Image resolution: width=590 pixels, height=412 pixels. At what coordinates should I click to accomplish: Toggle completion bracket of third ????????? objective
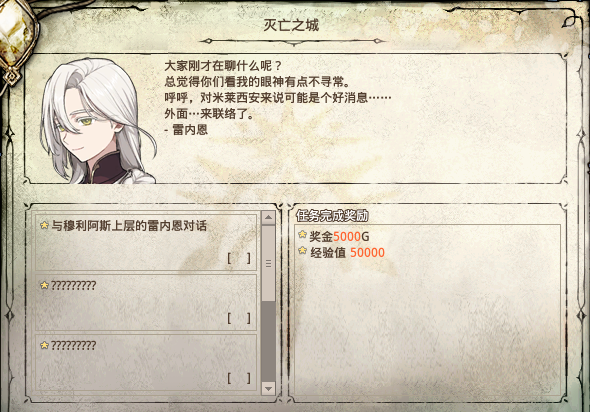(x=239, y=378)
